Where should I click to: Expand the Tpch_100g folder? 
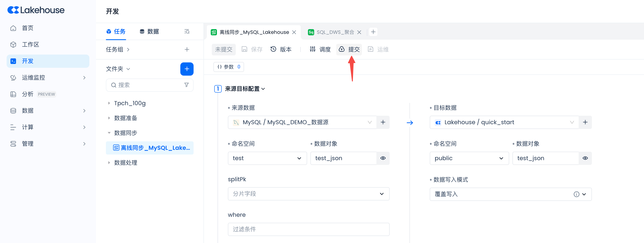109,103
